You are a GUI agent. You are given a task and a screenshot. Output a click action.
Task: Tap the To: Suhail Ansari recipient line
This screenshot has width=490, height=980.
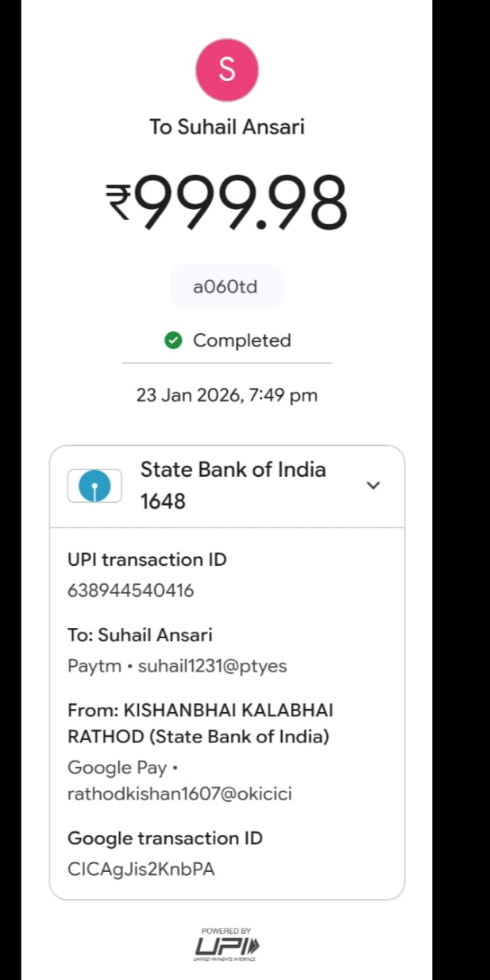[x=140, y=635]
